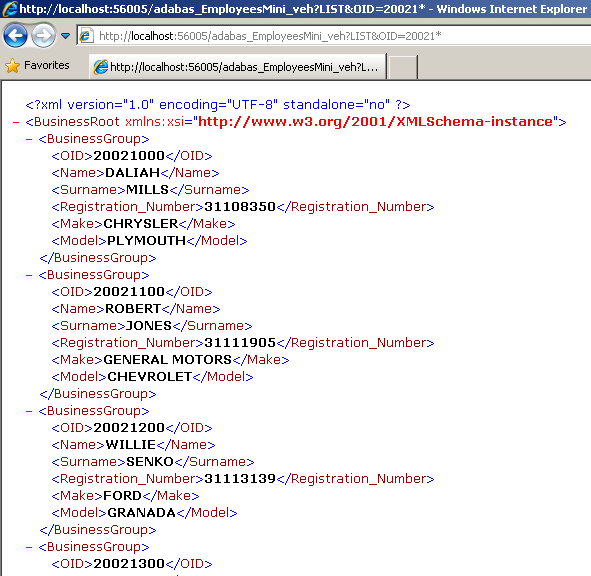Screen dimensions: 591x576
Task: Click the Model value PLYMOUTH
Action: coord(146,241)
